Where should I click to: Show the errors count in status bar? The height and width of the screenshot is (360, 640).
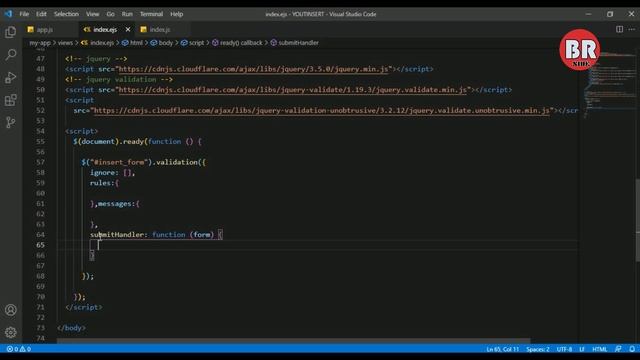pyautogui.click(x=12, y=349)
